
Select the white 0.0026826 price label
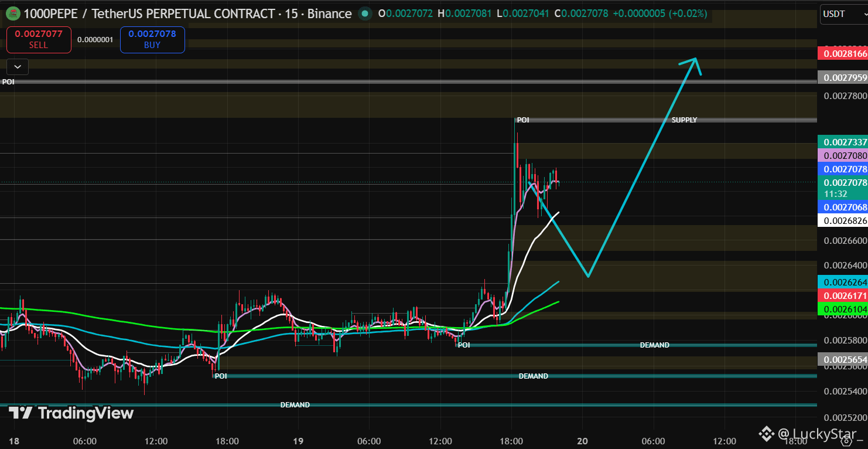842,221
